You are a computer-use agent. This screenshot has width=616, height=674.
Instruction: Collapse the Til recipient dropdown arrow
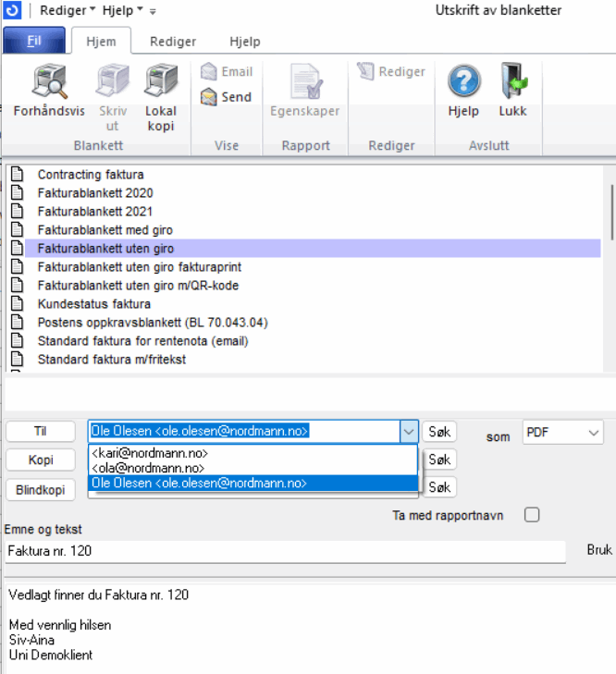(x=408, y=431)
